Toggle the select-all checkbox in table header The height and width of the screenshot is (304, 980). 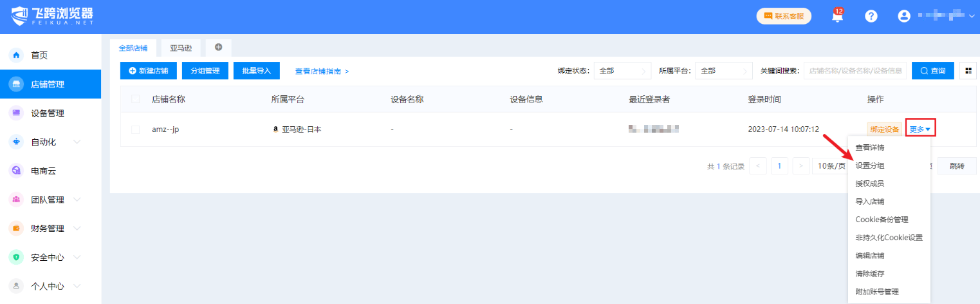pyautogui.click(x=135, y=99)
